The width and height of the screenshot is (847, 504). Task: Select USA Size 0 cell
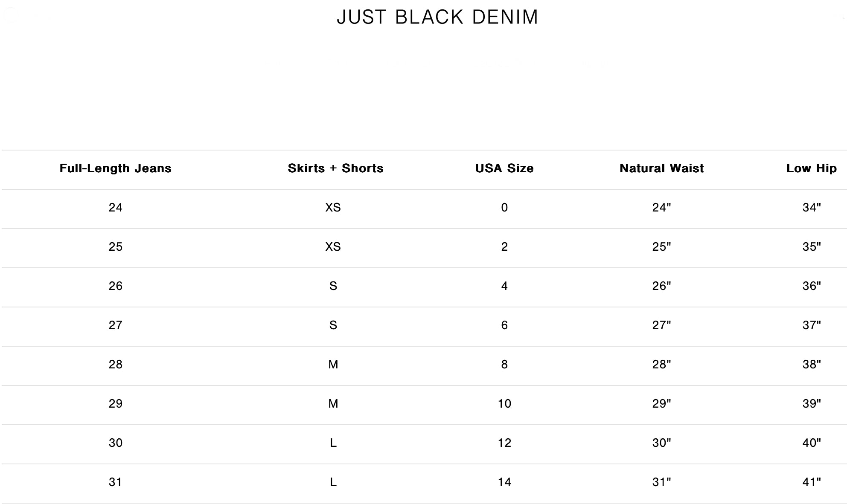coord(504,208)
